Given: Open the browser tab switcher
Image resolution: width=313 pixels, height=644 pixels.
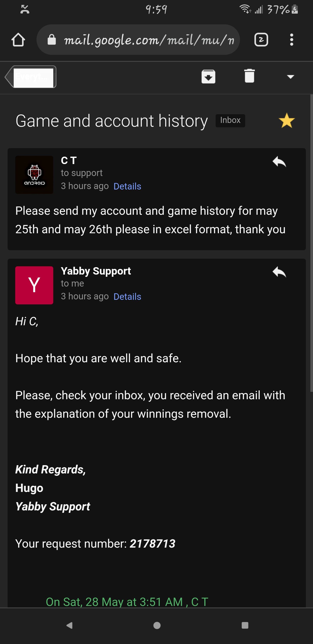Looking at the screenshot, I should pos(261,40).
